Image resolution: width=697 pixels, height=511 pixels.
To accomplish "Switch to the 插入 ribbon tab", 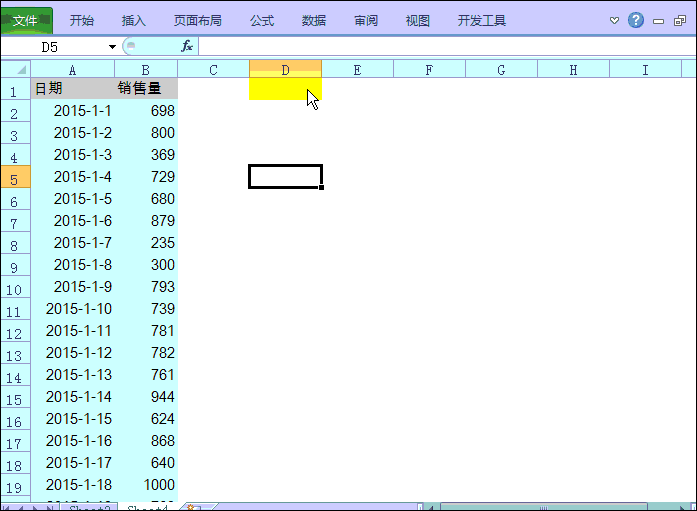I will (x=133, y=20).
